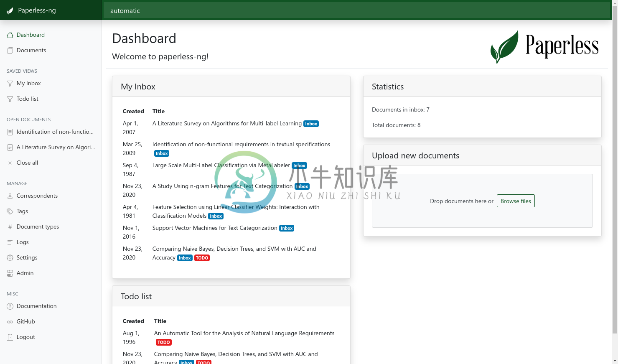Click the tags icon in Manage section
This screenshot has width=618, height=364.
(10, 211)
